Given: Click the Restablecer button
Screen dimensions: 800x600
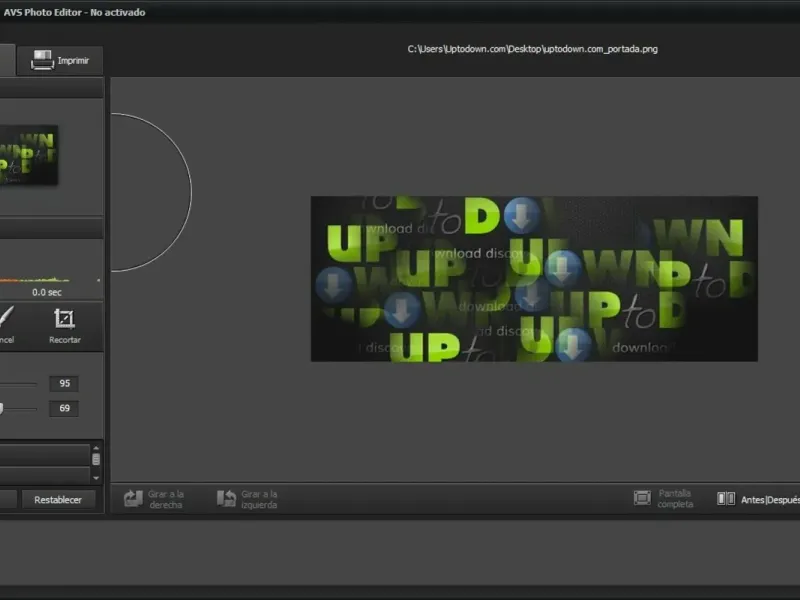Looking at the screenshot, I should [58, 500].
